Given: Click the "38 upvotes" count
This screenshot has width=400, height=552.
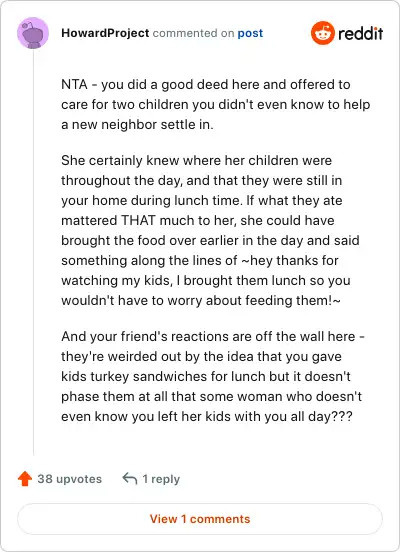Looking at the screenshot, I should (x=70, y=479).
